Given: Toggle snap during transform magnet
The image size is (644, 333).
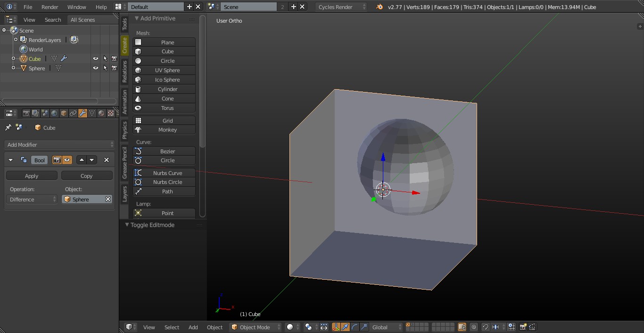Looking at the screenshot, I should coord(485,327).
